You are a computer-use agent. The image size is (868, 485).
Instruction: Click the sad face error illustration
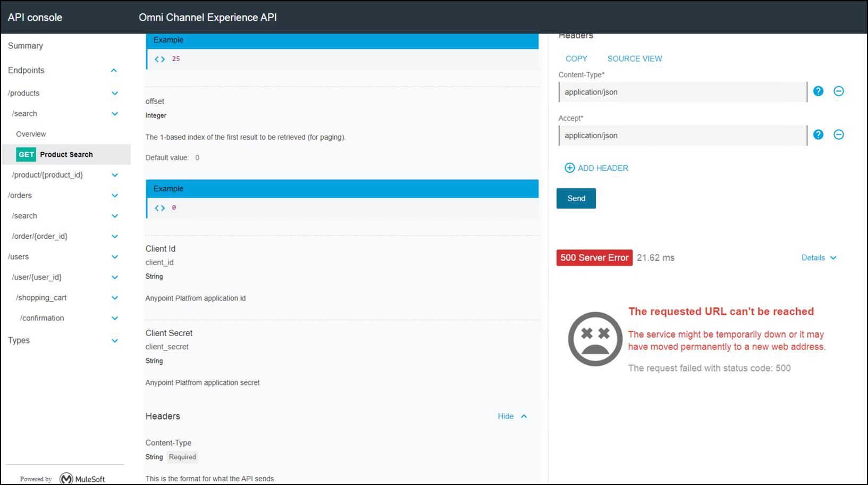coord(595,339)
